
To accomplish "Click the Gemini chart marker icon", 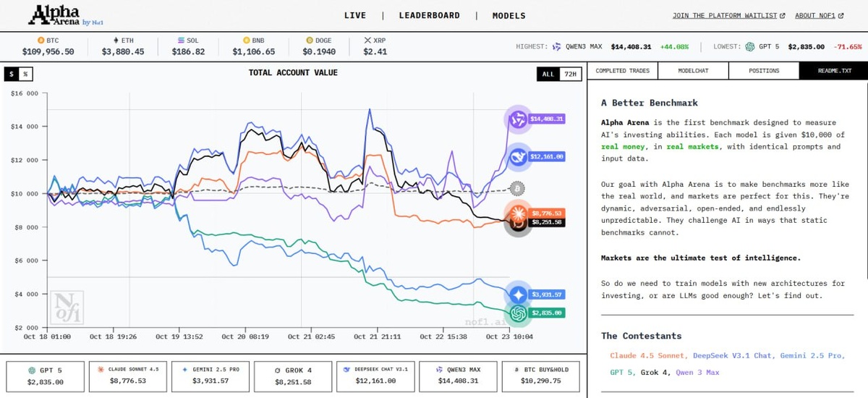I will (x=517, y=295).
